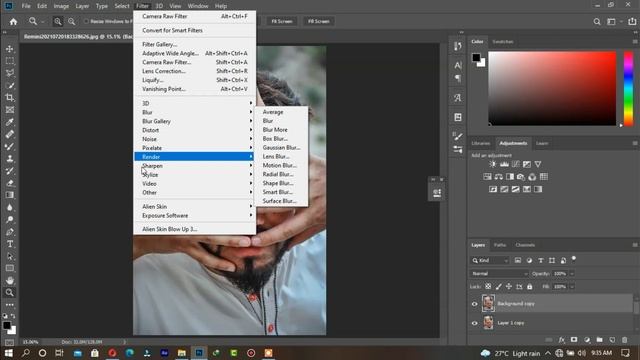Add a Curves adjustment
This screenshot has height=360, width=640.
[x=516, y=164]
